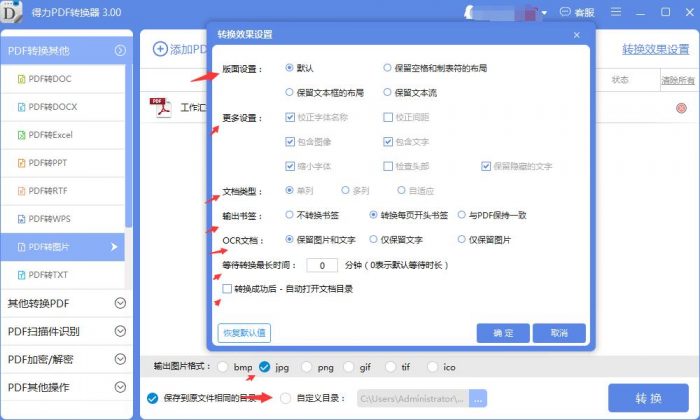Click PDF转DOC file icon
Screen dimensions: 700x420
coord(21,79)
